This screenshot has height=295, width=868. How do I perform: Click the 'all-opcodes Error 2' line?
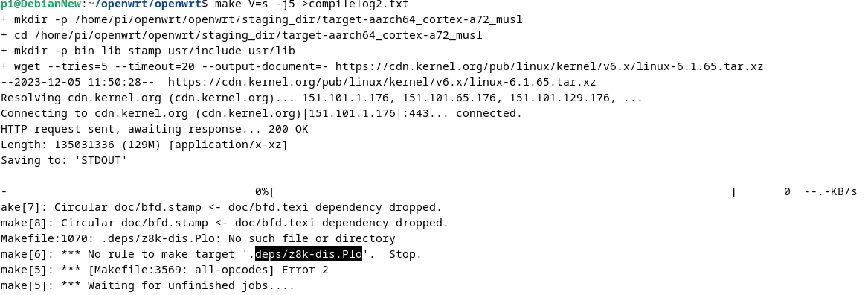[x=164, y=270]
